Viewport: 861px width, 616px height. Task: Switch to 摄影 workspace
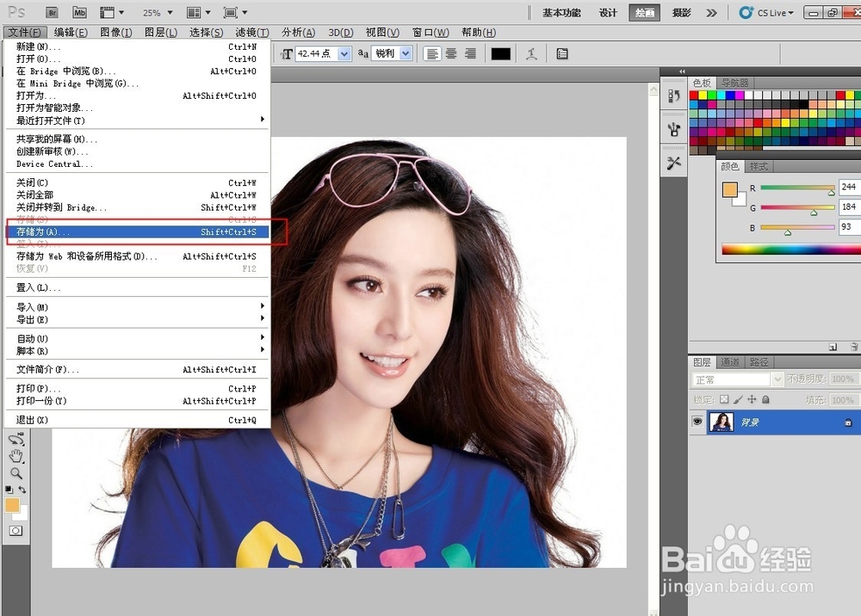[x=681, y=13]
